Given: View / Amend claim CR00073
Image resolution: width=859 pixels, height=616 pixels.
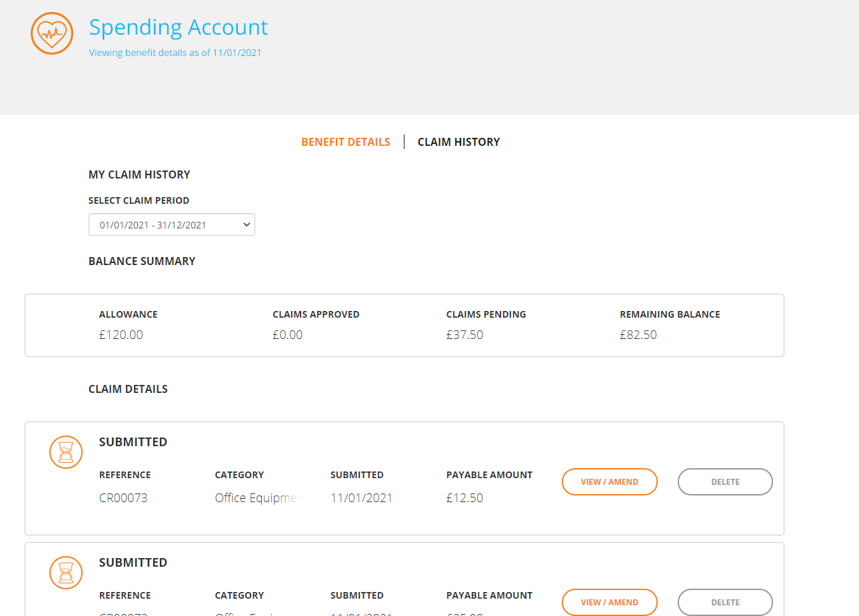Looking at the screenshot, I should (610, 481).
